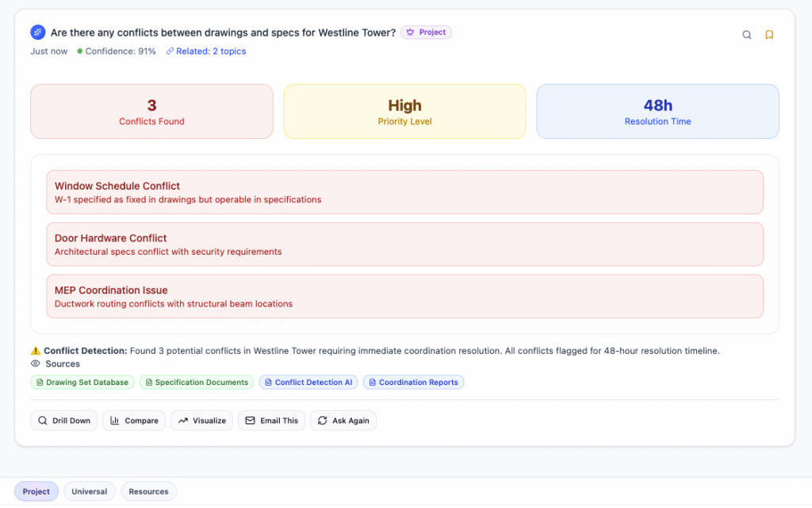Screen dimensions: 812x508
Task: Open the Specification Documents source tag
Action: click(x=197, y=383)
